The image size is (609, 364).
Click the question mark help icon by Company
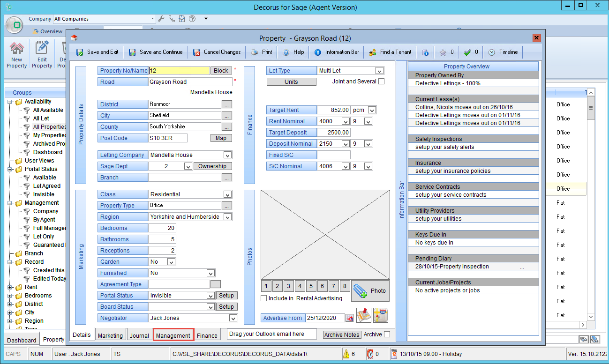(192, 19)
